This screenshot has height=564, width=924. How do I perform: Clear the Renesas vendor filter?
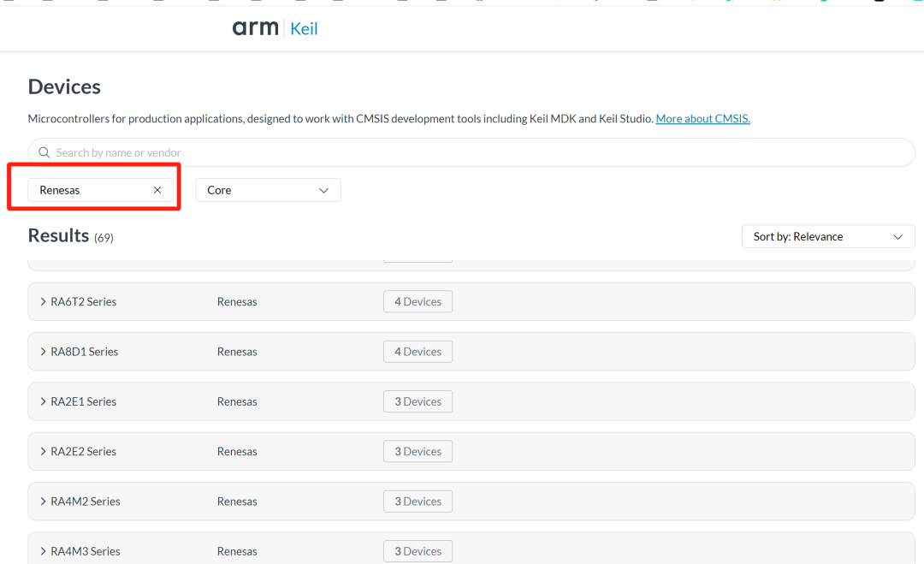[x=157, y=190]
